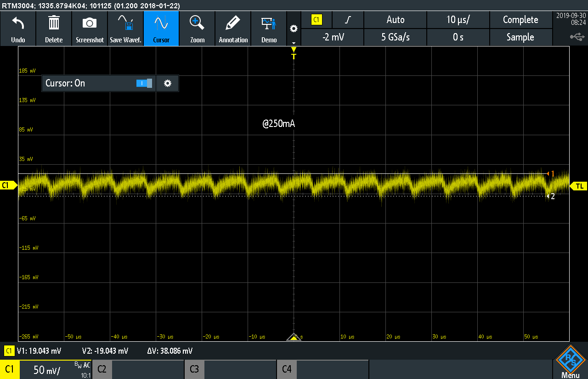This screenshot has width=588, height=379.
Task: Open the Cursor settings gear
Action: coord(168,83)
